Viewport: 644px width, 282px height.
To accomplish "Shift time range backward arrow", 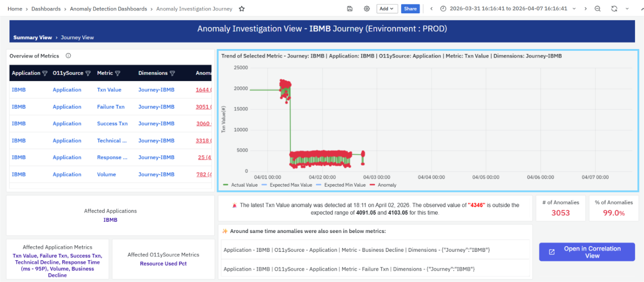I will pos(431,9).
